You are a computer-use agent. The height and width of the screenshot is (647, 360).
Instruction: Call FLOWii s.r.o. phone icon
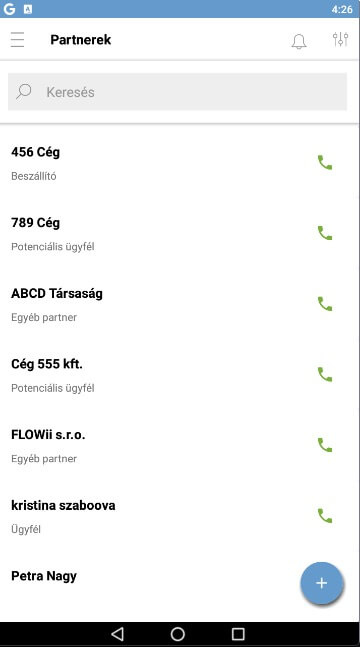325,445
